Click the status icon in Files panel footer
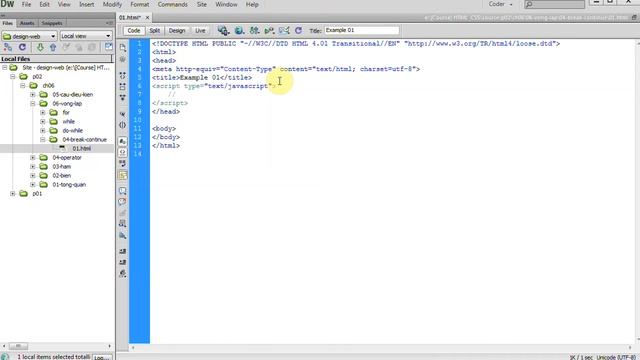This screenshot has width=640, height=360. pyautogui.click(x=5, y=356)
